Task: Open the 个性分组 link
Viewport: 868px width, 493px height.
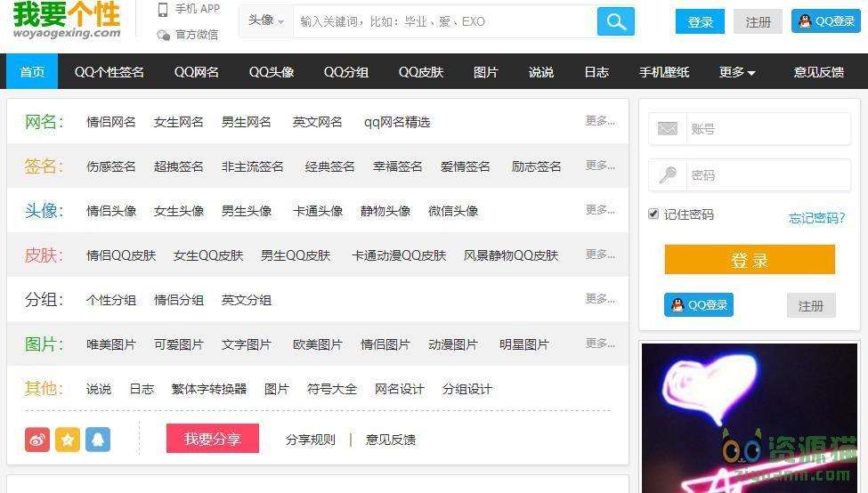Action: 110,300
